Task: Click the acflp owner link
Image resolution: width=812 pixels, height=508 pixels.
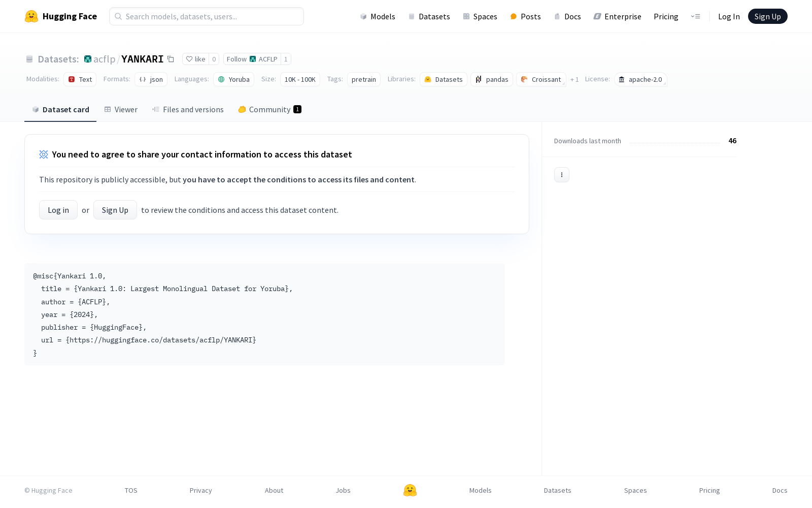Action: click(104, 59)
